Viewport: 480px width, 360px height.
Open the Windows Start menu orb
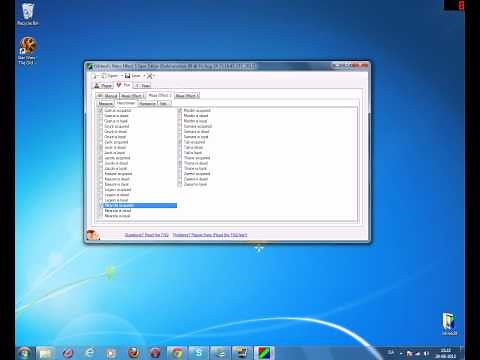coord(25,353)
